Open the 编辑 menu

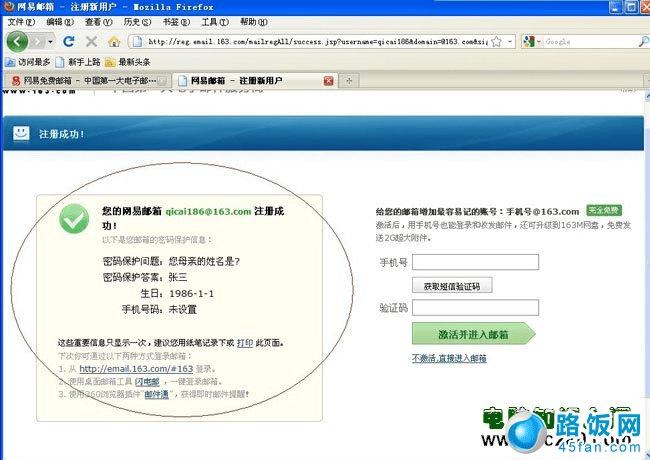[x=60, y=22]
